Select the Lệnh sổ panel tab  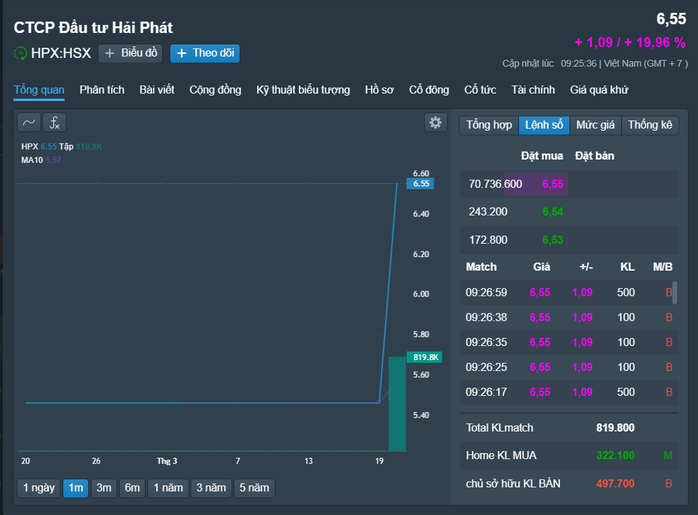point(544,125)
